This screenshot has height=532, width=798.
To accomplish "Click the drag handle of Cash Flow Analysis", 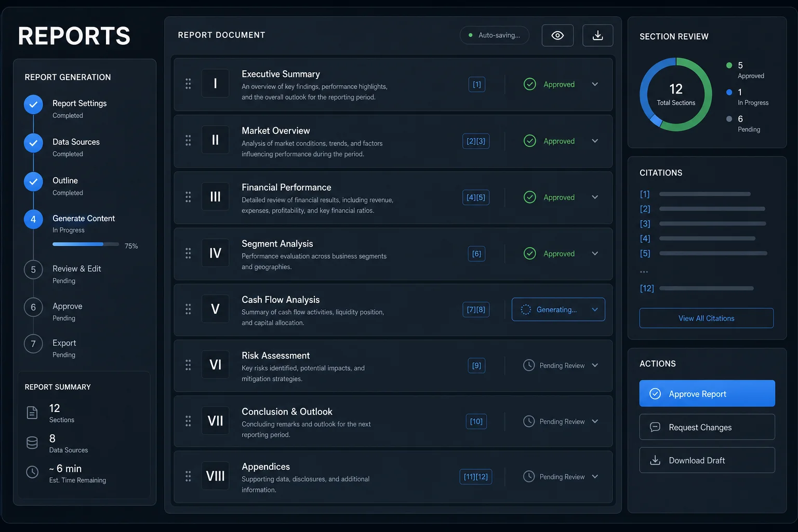I will pos(188,309).
